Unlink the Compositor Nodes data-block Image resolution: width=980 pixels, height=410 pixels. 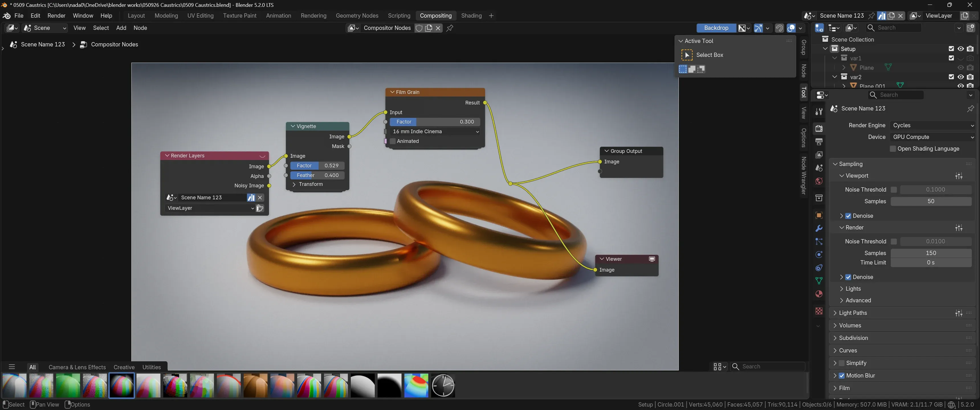[438, 28]
